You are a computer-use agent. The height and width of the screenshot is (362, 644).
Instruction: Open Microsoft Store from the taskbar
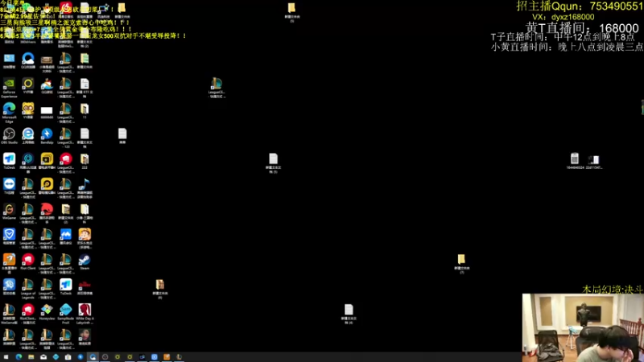pos(68,357)
